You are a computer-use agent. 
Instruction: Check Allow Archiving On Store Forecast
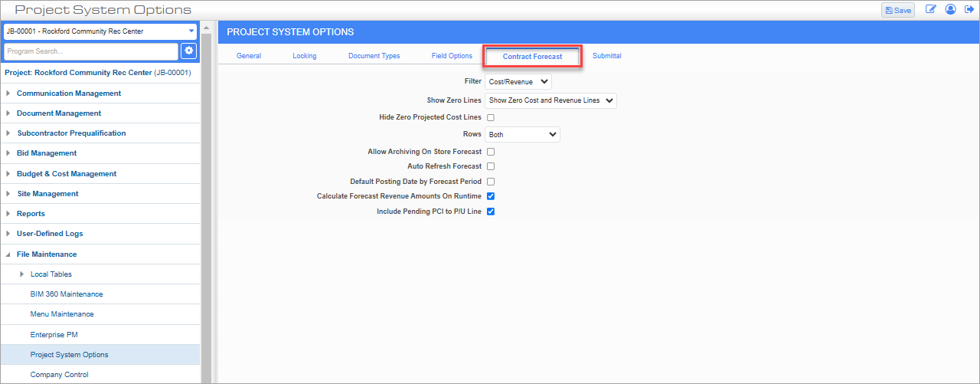coord(491,152)
